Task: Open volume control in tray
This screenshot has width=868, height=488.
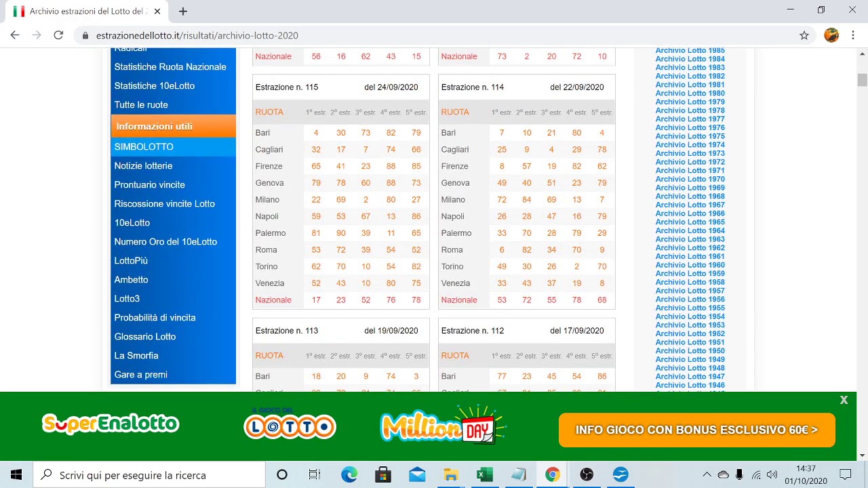Action: pos(772,474)
